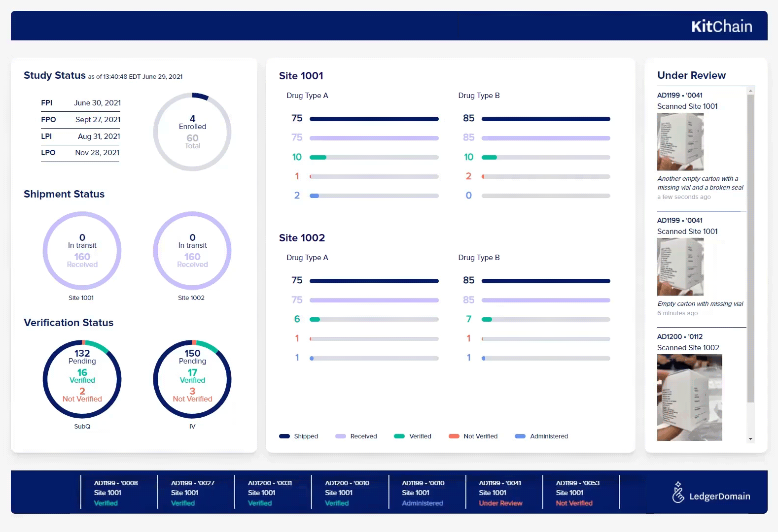This screenshot has width=778, height=532.
Task: Click the Not Verified legend swatch
Action: pyautogui.click(x=454, y=436)
